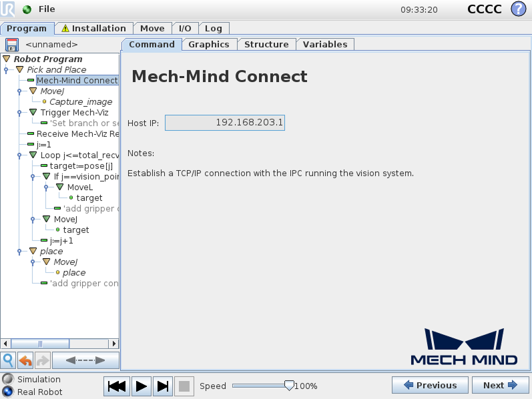Play the robot program
The width and height of the screenshot is (532, 399).
coord(141,386)
